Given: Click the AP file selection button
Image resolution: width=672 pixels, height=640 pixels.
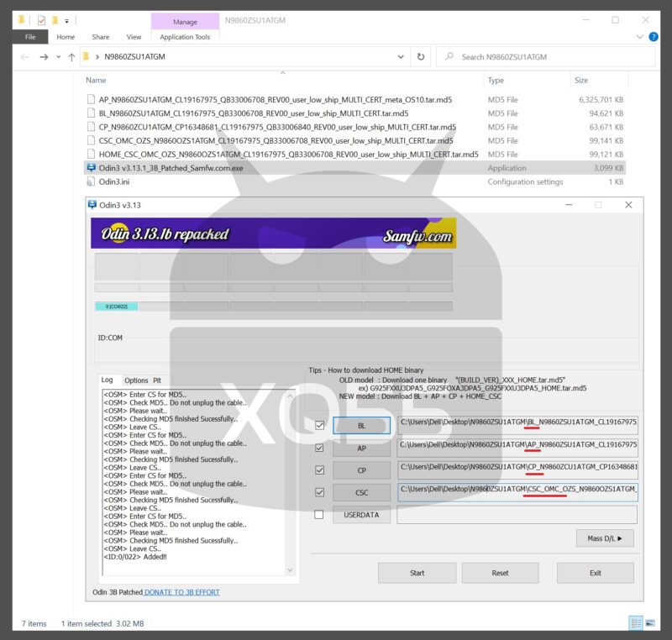Looking at the screenshot, I should click(x=361, y=449).
